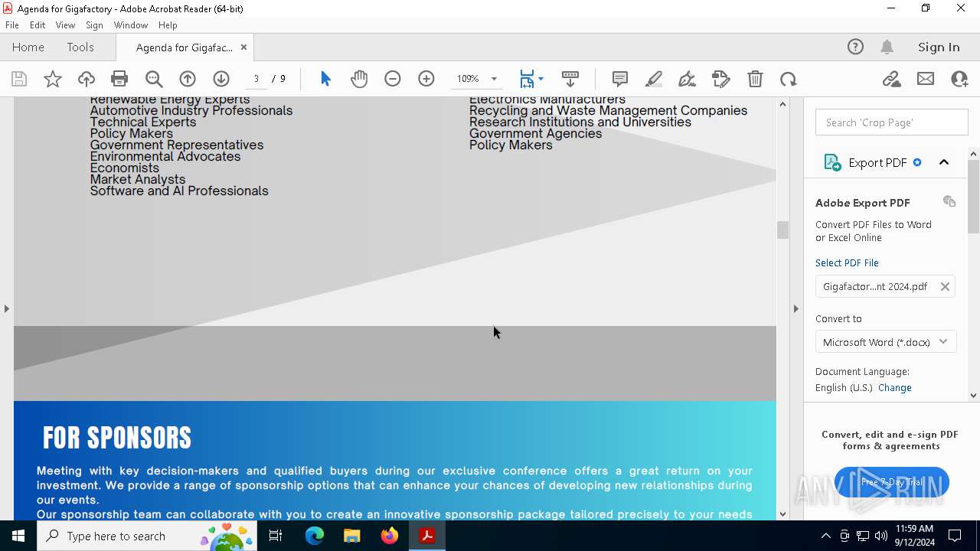The width and height of the screenshot is (980, 551).
Task: Click the page number input field
Action: [x=256, y=79]
